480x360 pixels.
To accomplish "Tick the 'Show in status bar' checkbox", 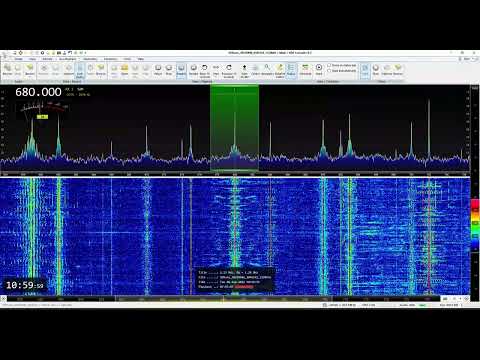I will coord(329,65).
